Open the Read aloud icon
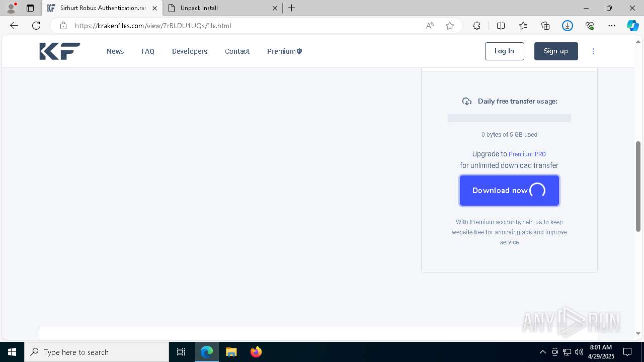The image size is (644, 362). coord(430,26)
